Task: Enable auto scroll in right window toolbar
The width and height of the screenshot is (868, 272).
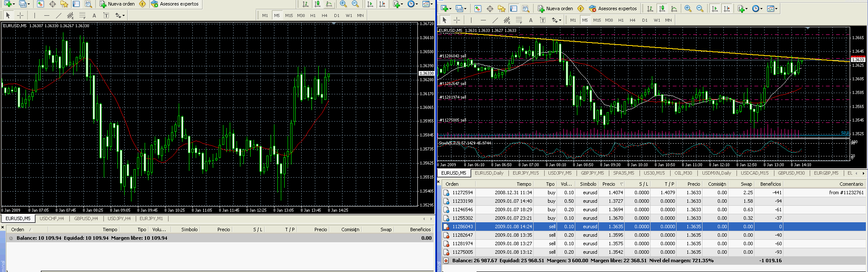Action: (715, 8)
